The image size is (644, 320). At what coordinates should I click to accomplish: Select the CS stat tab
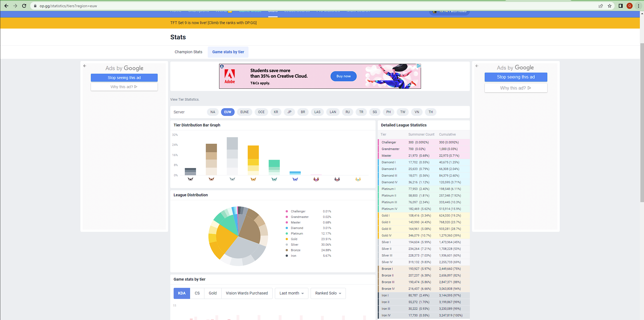197,293
